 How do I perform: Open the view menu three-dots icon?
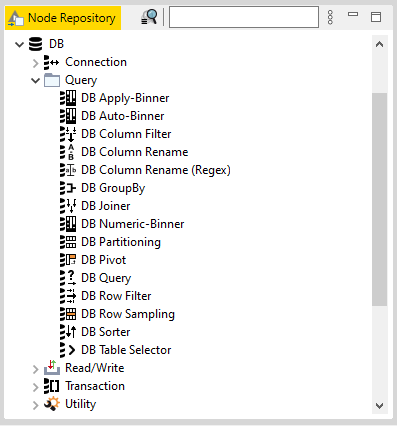(330, 17)
